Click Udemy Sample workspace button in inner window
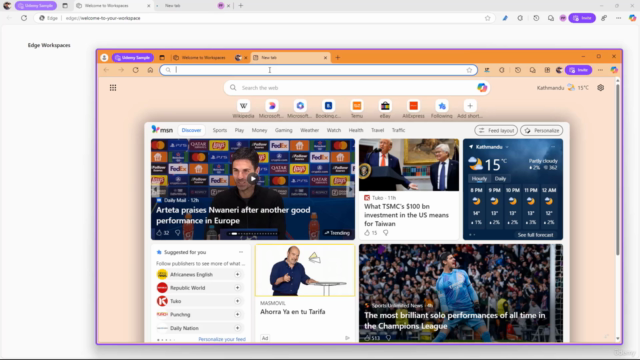 coord(133,58)
